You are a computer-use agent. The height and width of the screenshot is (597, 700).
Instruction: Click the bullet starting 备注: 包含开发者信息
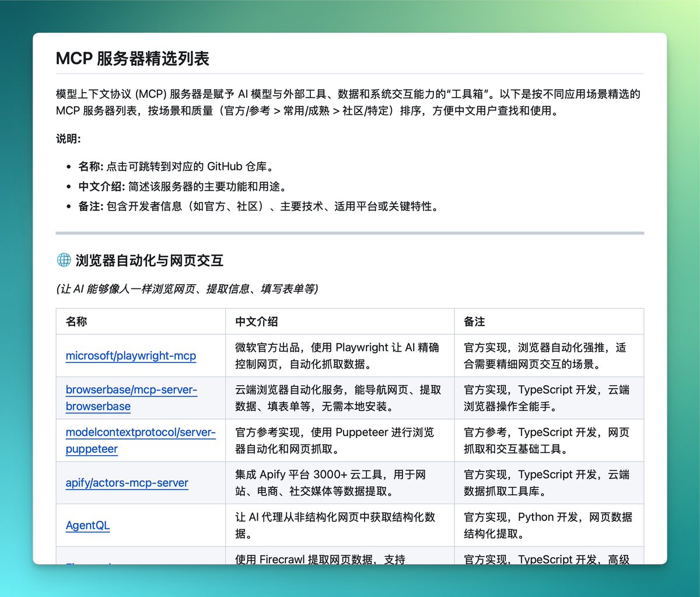tap(258, 206)
